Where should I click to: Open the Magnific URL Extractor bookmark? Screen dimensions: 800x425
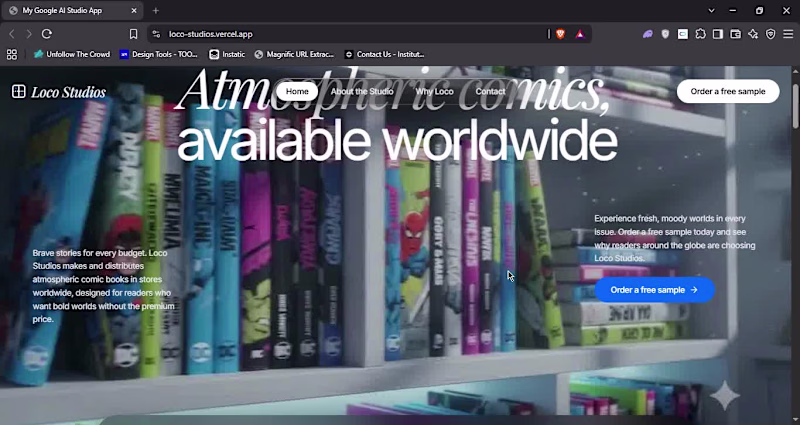click(294, 54)
